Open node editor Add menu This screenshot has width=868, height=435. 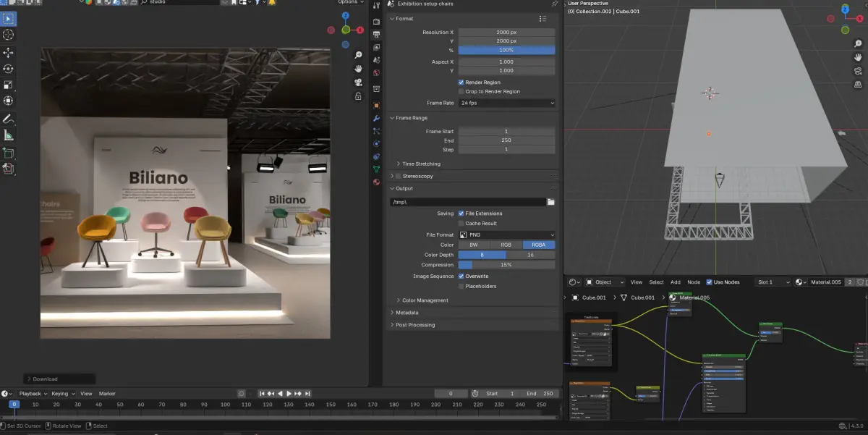point(675,282)
